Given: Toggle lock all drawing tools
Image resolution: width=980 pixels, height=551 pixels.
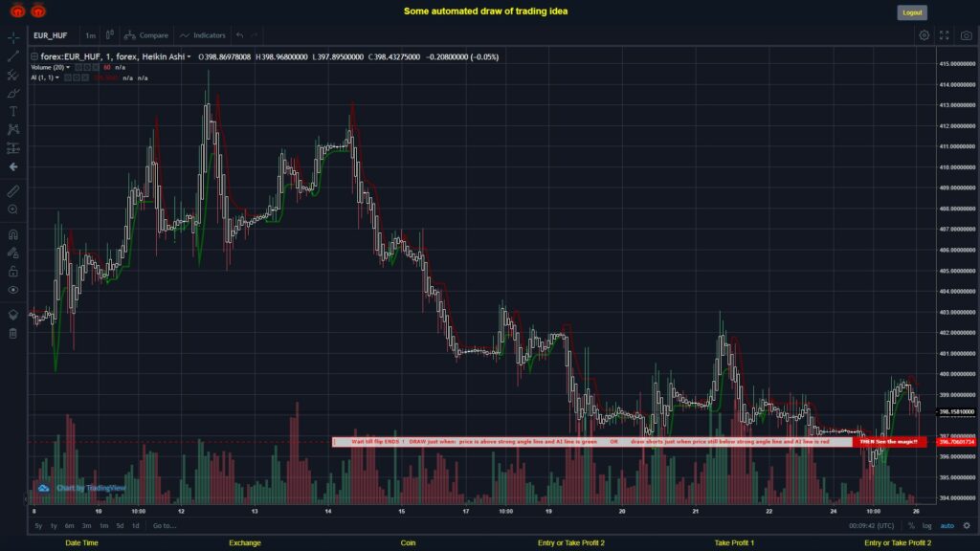Looking at the screenshot, I should (13, 271).
